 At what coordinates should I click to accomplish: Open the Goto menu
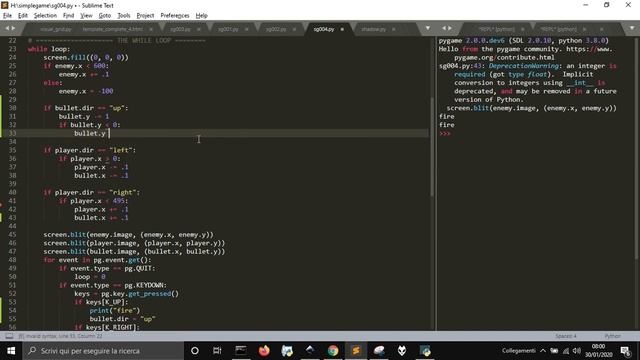(104, 16)
